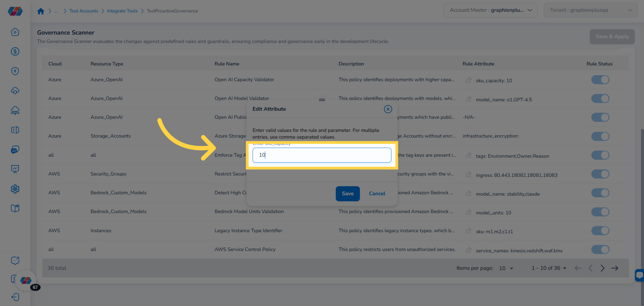This screenshot has height=306, width=644.
Task: Open the 1 – 10 of 36 page range dropdown
Action: click(549, 268)
